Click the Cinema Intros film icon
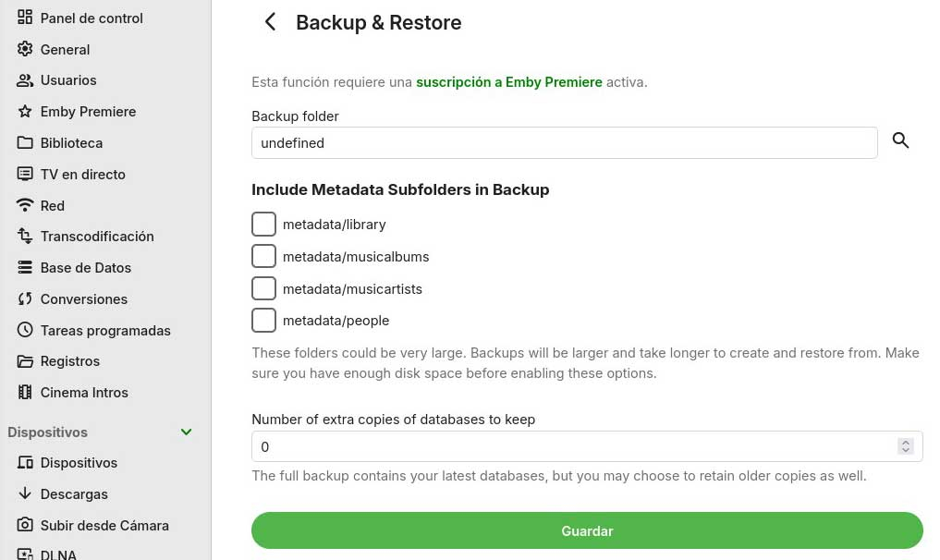 tap(25, 393)
